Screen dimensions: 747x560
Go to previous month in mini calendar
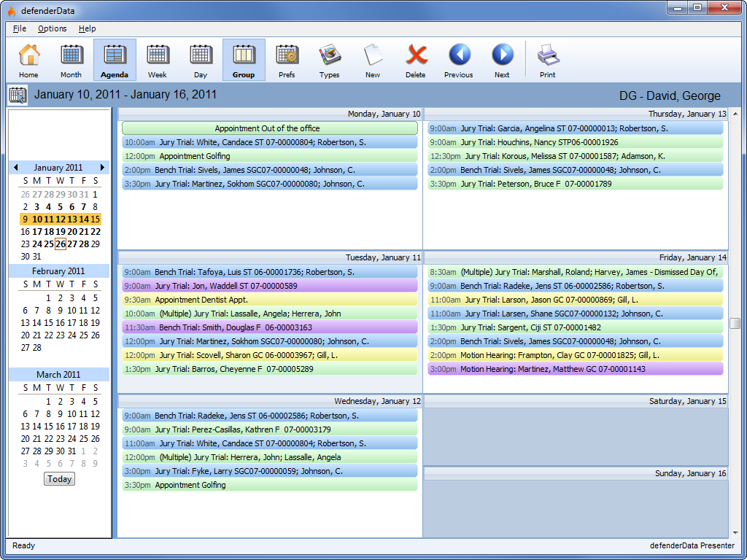pos(15,168)
